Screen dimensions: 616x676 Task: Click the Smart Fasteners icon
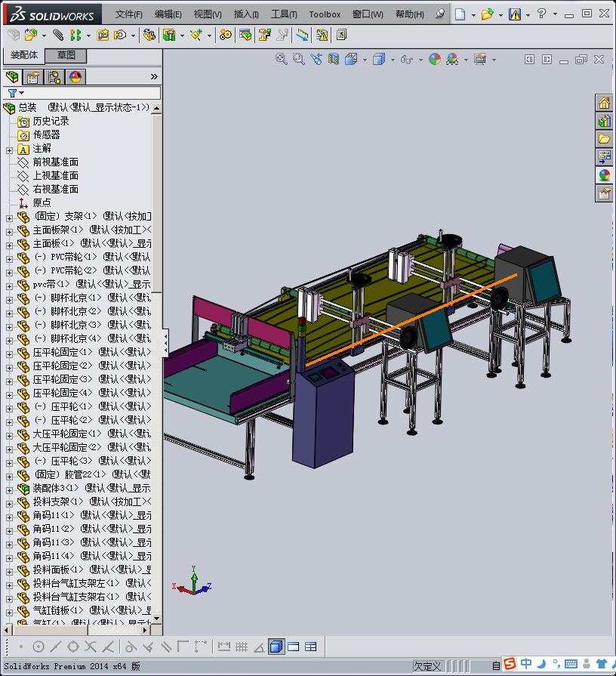click(103, 35)
